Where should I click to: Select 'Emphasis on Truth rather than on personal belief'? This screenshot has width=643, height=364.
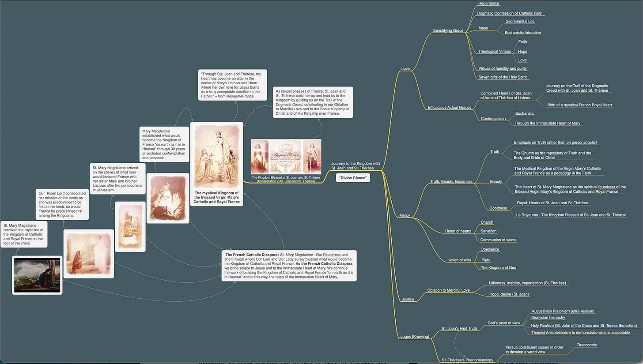click(x=555, y=143)
